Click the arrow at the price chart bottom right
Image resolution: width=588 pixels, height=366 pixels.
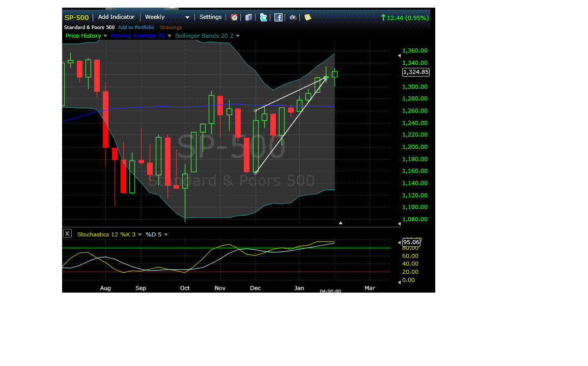(x=399, y=224)
